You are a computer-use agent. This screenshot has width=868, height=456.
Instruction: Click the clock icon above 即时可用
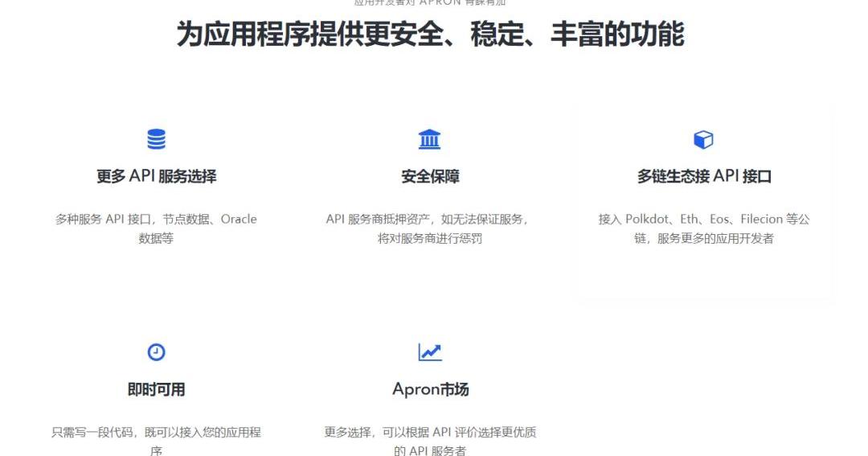point(156,352)
